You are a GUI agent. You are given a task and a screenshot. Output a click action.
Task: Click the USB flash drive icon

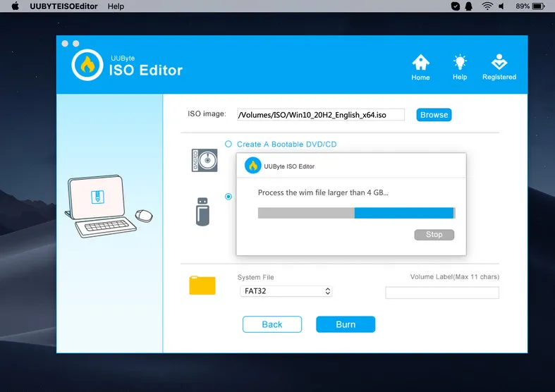click(202, 211)
